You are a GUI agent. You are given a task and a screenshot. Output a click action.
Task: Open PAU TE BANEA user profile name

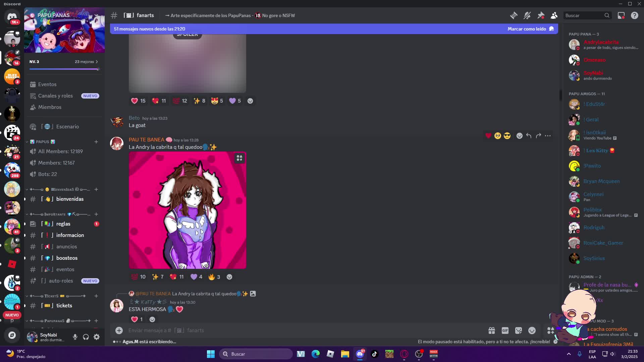point(147,140)
